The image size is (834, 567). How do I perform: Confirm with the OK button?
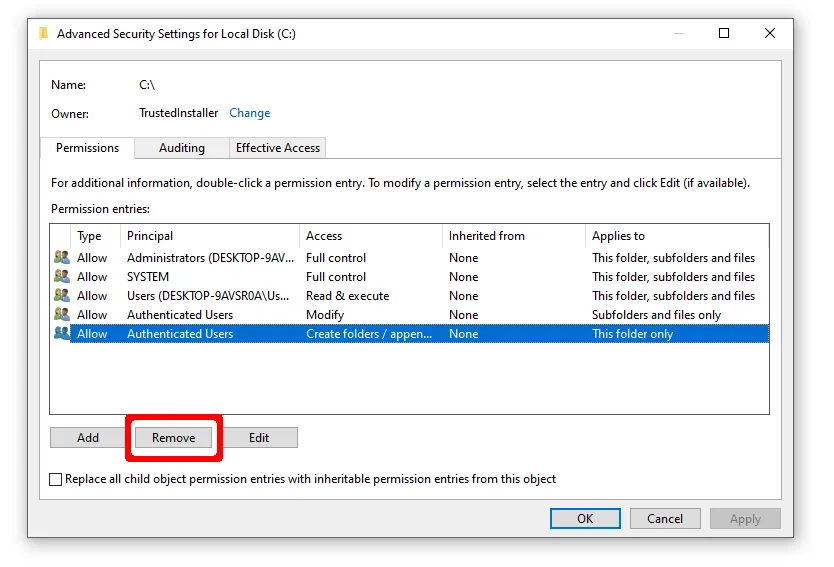(585, 519)
